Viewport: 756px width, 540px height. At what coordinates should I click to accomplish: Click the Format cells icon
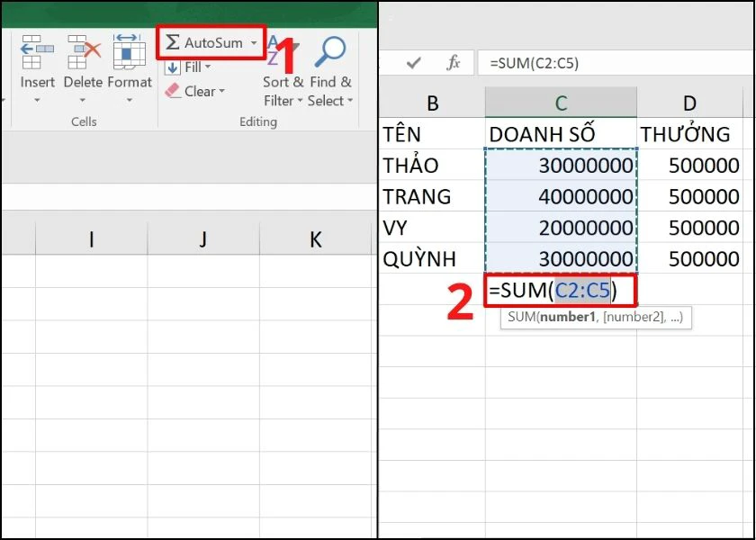click(x=130, y=52)
